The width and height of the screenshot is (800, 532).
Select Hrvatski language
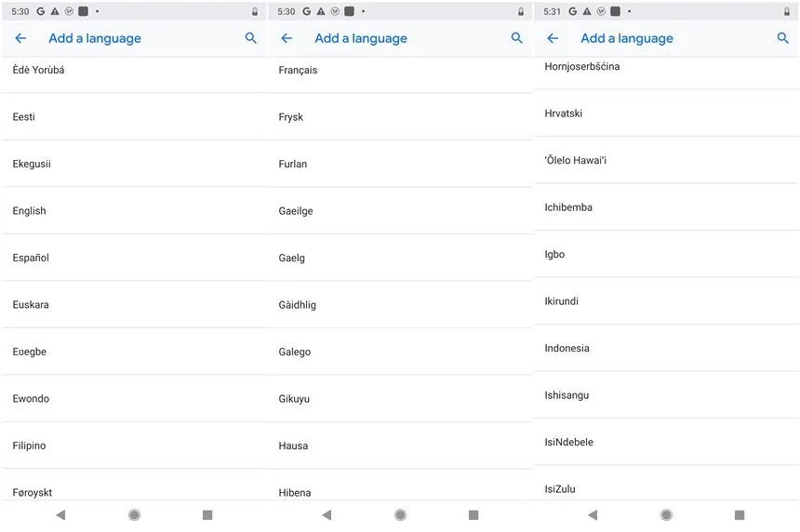click(x=666, y=113)
